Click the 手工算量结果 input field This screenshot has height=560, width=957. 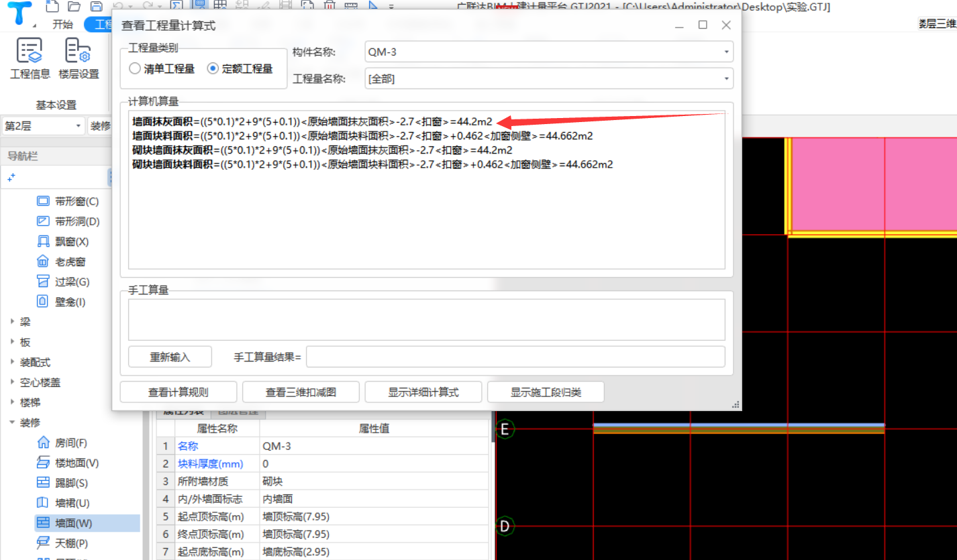[x=515, y=357]
